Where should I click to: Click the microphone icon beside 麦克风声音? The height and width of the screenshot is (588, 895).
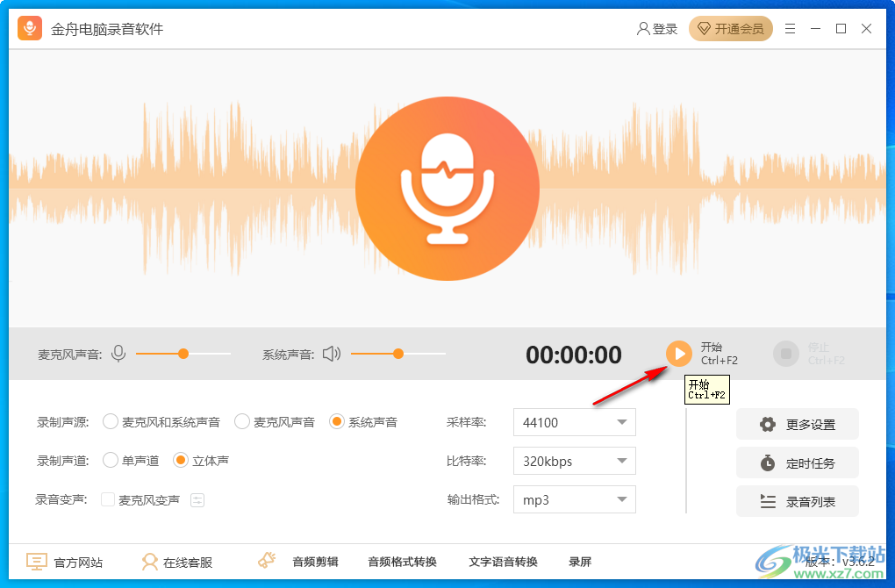tap(118, 354)
